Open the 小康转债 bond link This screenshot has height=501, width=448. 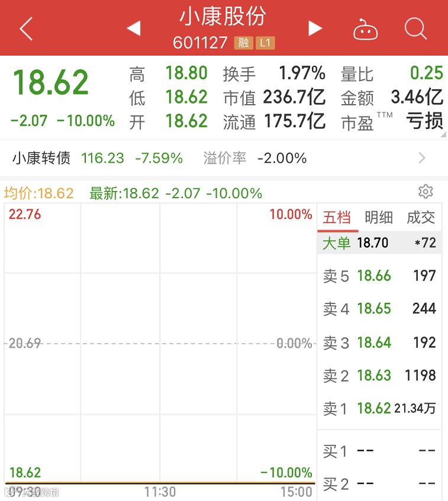tap(41, 158)
